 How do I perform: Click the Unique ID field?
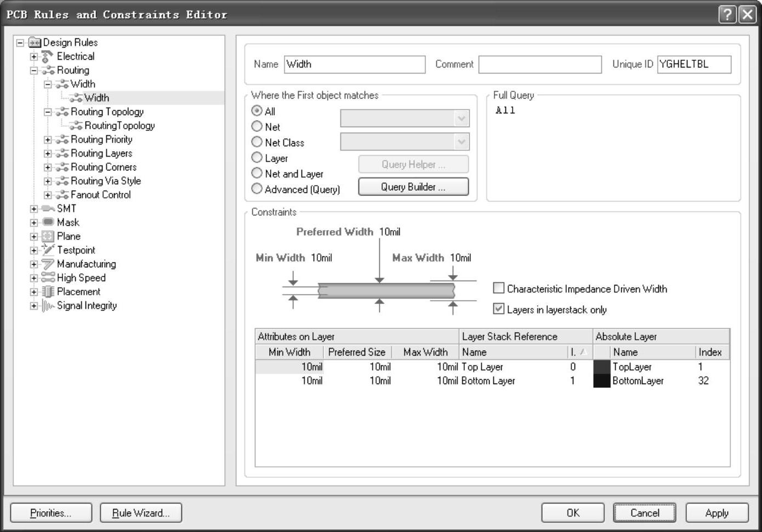click(x=694, y=64)
